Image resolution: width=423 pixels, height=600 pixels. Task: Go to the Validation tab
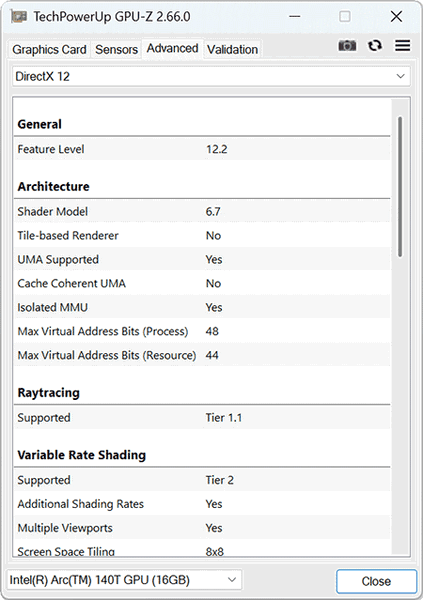tap(232, 49)
